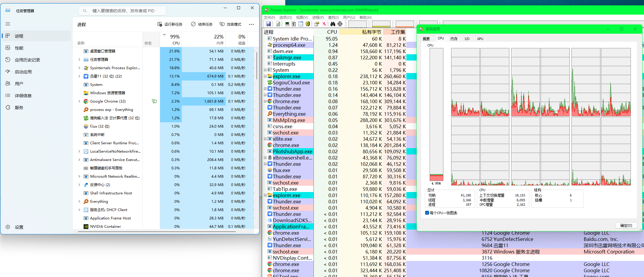Sort by 私有字节 column header in Process Explorer
The height and width of the screenshot is (277, 644).
pyautogui.click(x=361, y=32)
